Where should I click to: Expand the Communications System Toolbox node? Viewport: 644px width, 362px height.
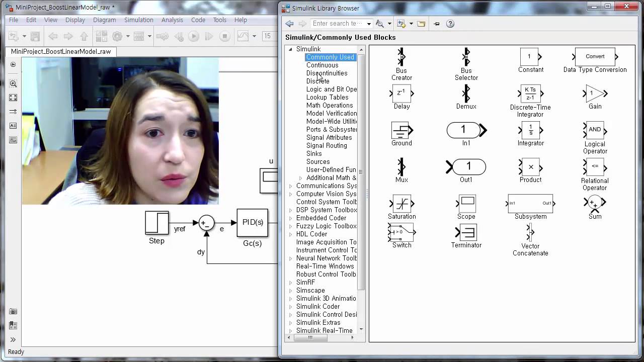tap(290, 186)
